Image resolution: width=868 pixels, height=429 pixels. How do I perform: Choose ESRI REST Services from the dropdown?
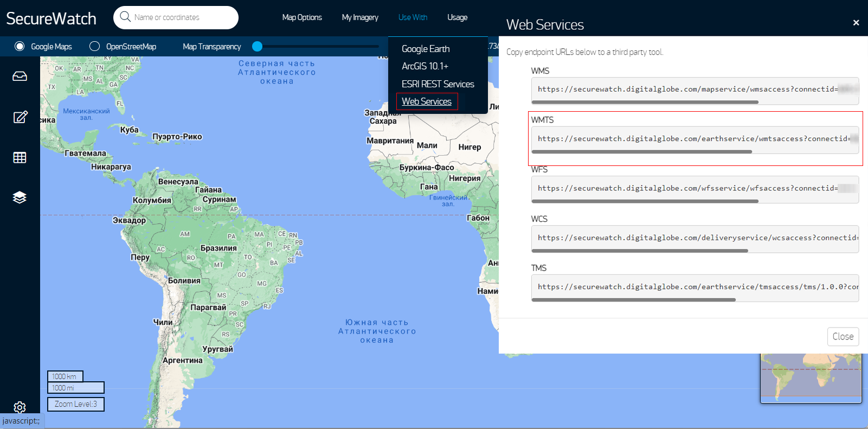[438, 84]
